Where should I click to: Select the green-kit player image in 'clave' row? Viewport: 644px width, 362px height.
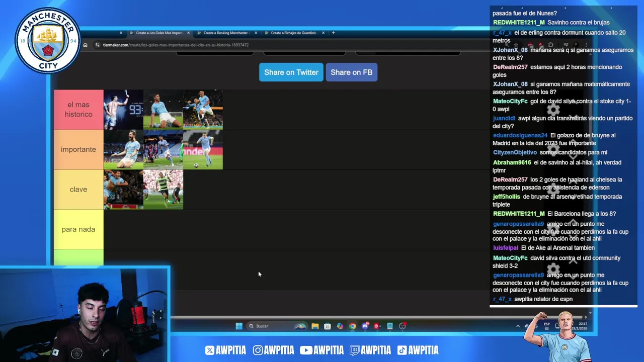click(163, 189)
